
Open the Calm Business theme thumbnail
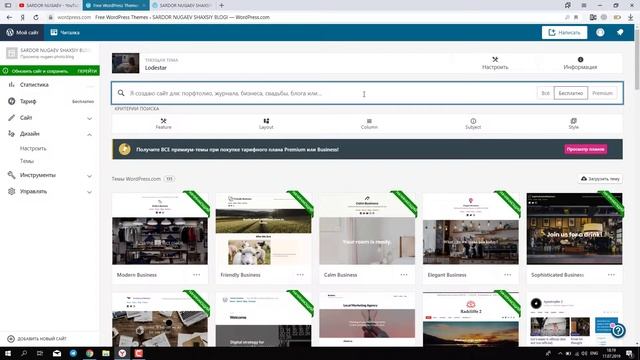pos(367,229)
